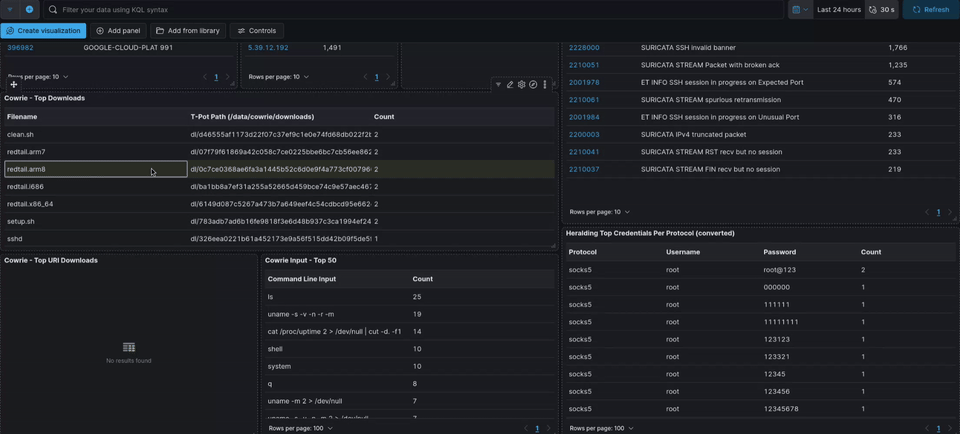Click the Create visualization button
960x434 pixels.
click(x=43, y=31)
